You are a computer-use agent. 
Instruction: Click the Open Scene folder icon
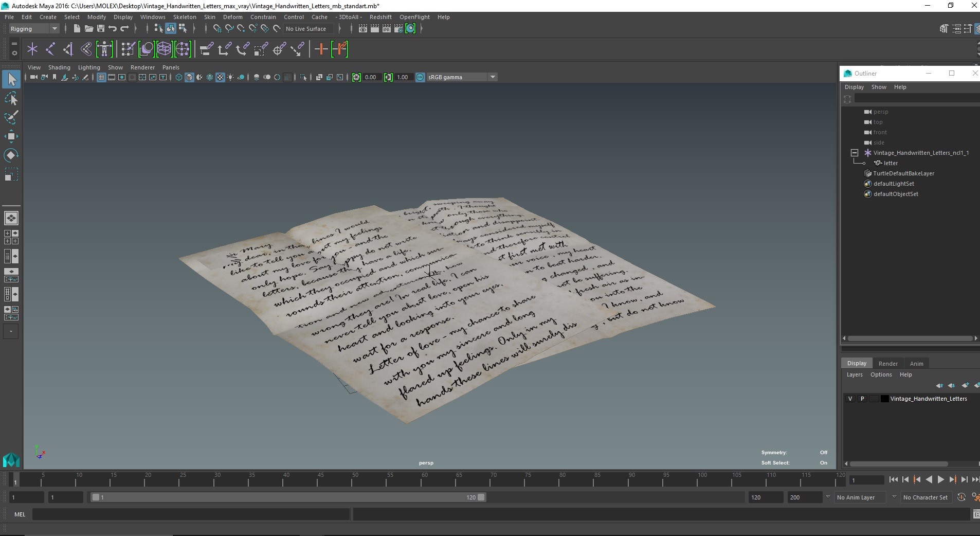coord(88,28)
